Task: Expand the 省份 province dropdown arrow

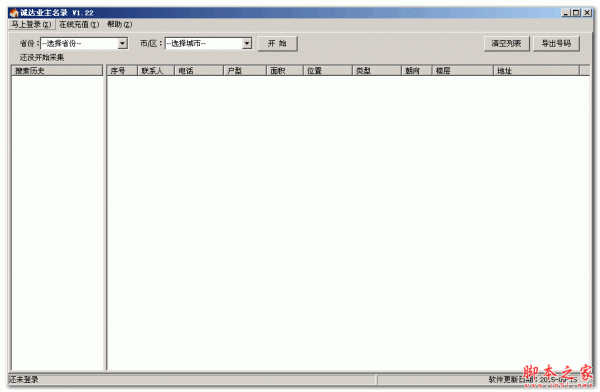Action: [x=122, y=43]
